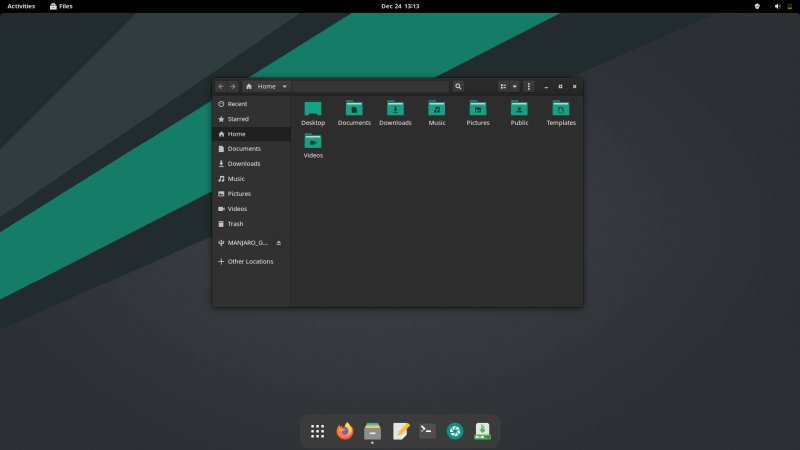Select Pictures in the sidebar
Screen dimensions: 800x450
tap(251, 194)
